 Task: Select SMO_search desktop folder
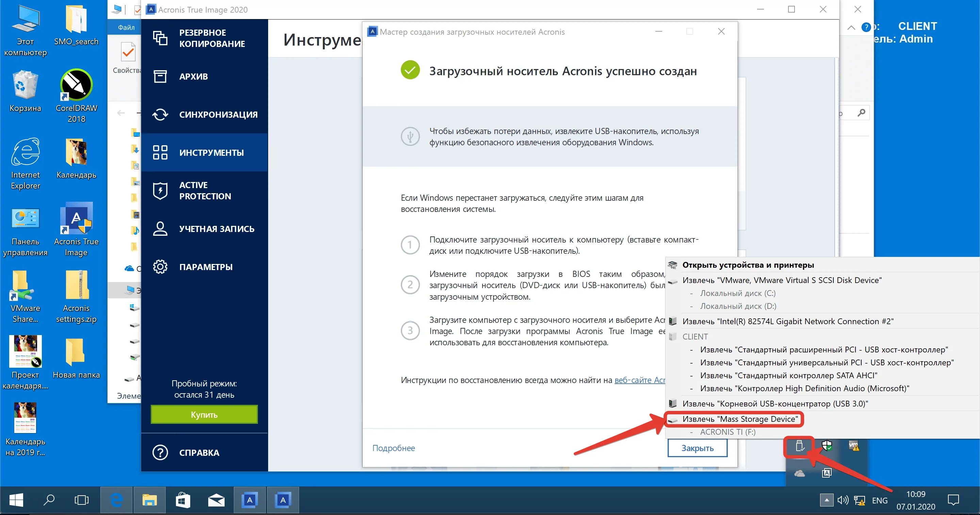(76, 25)
